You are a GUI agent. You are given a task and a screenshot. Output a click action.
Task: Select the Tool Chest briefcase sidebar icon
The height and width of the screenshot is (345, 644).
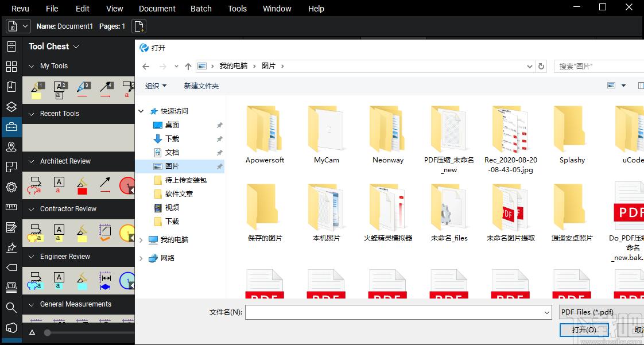[11, 127]
